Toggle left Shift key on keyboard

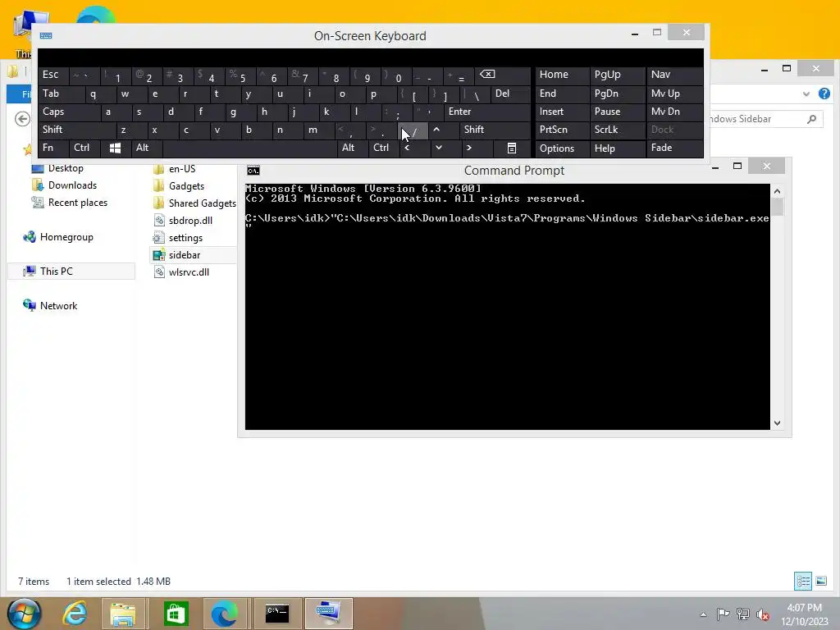76,130
